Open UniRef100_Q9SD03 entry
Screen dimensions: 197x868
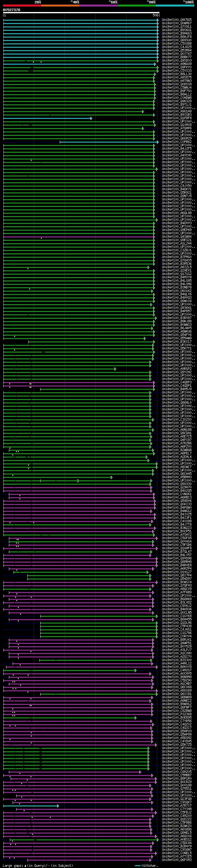pos(176,60)
